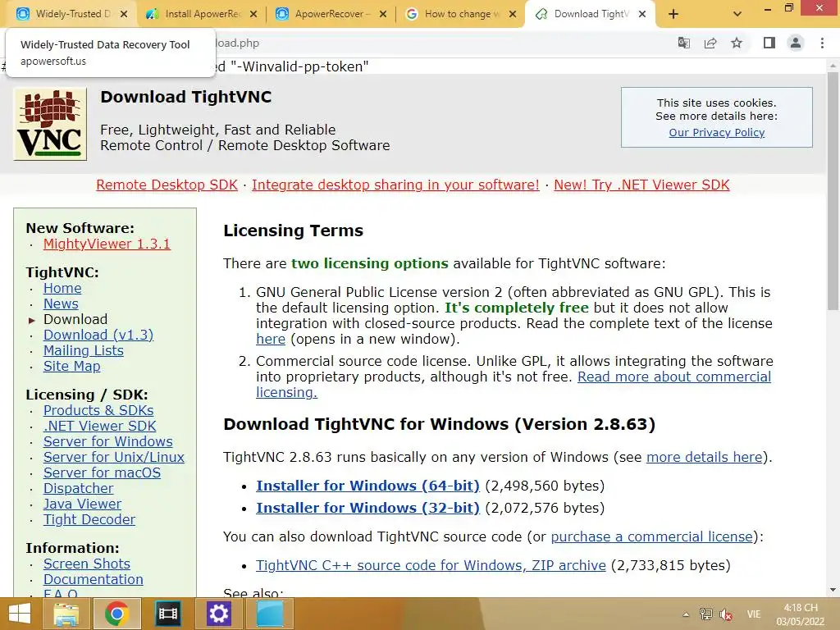840x630 pixels.
Task: Click the scrollbar down arrow
Action: tap(833, 590)
